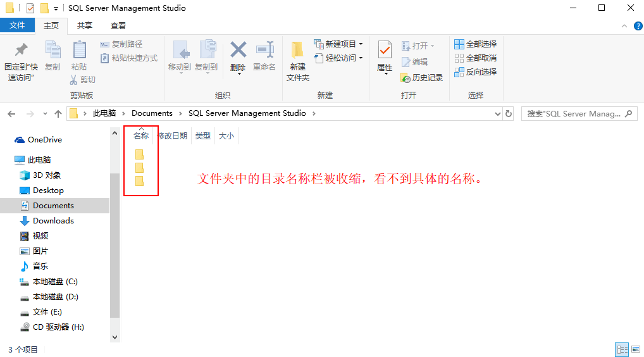644x357 pixels.
Task: Click the Copy ribbon icon
Action: point(53,51)
